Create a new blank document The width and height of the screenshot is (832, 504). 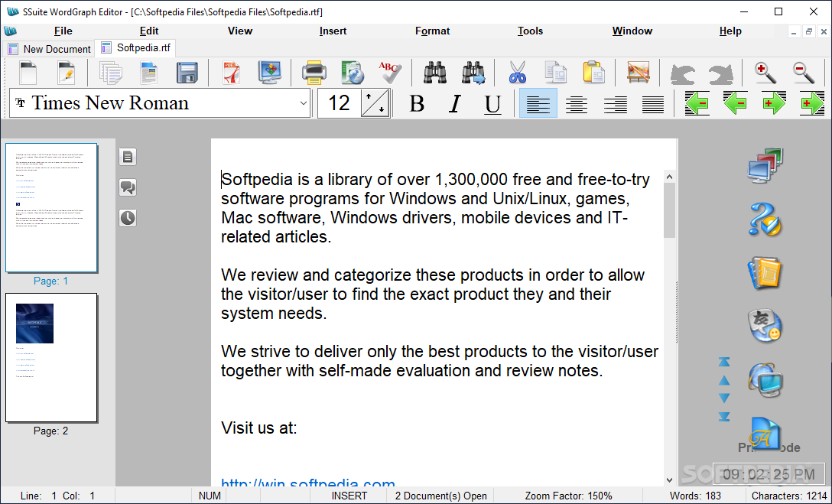point(28,73)
